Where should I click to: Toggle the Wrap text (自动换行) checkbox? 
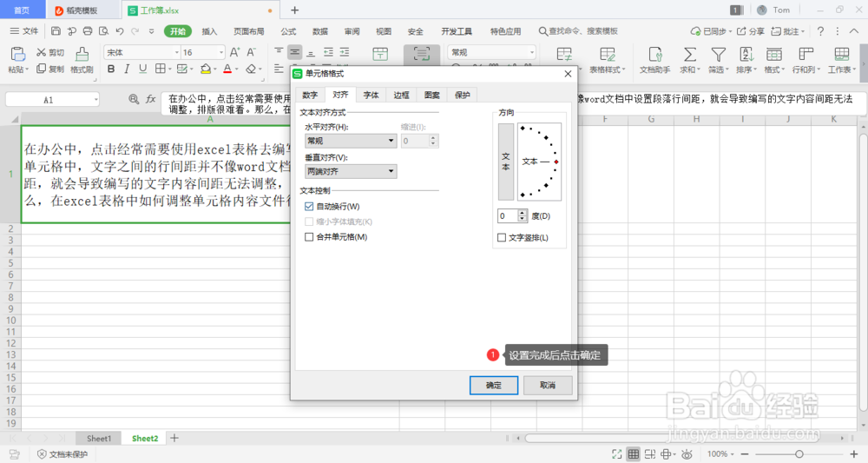(x=309, y=207)
